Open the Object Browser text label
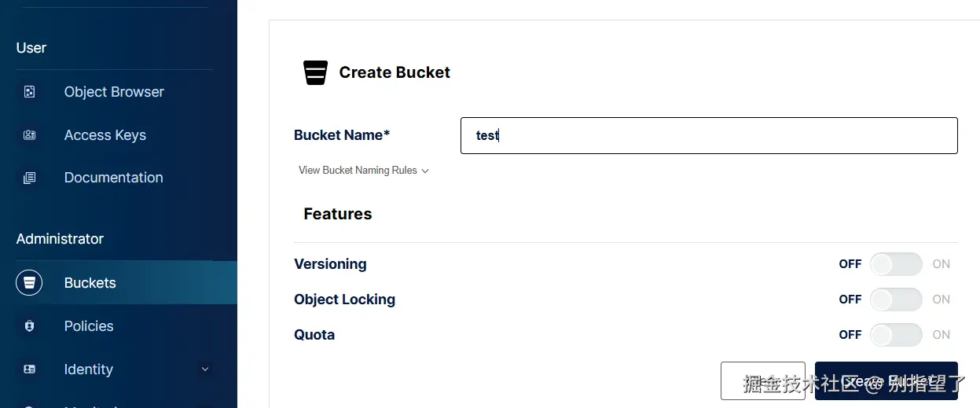The width and height of the screenshot is (980, 408). pyautogui.click(x=114, y=92)
